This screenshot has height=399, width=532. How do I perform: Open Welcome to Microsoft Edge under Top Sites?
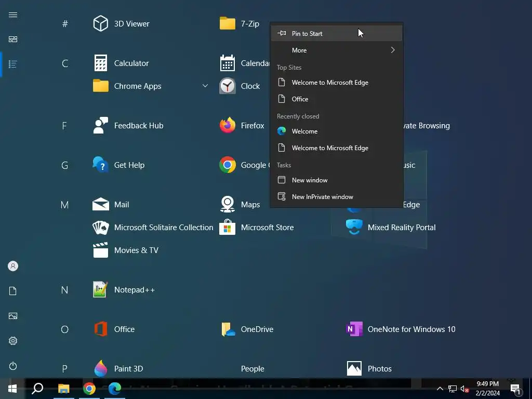(x=337, y=83)
